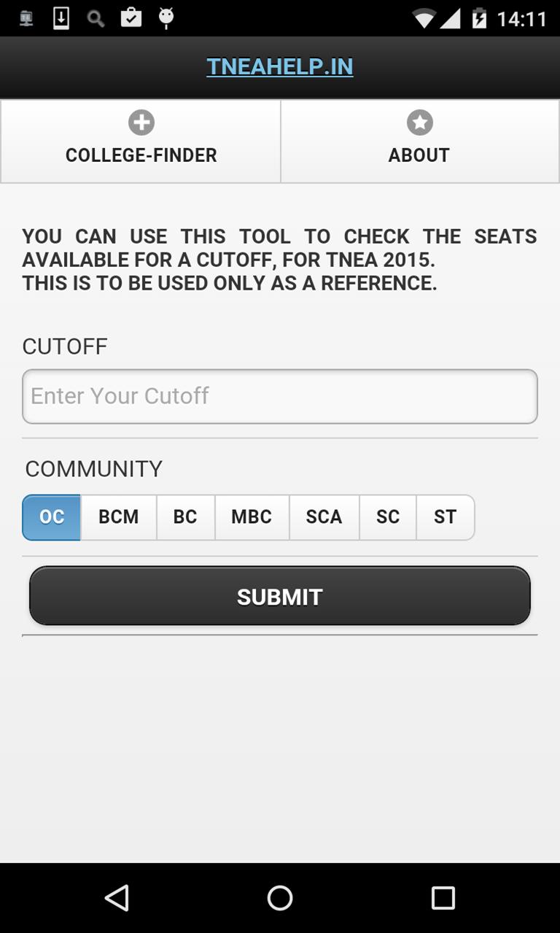Tap the download notification icon in status bar
Viewport: 560px width, 933px height.
(x=61, y=18)
